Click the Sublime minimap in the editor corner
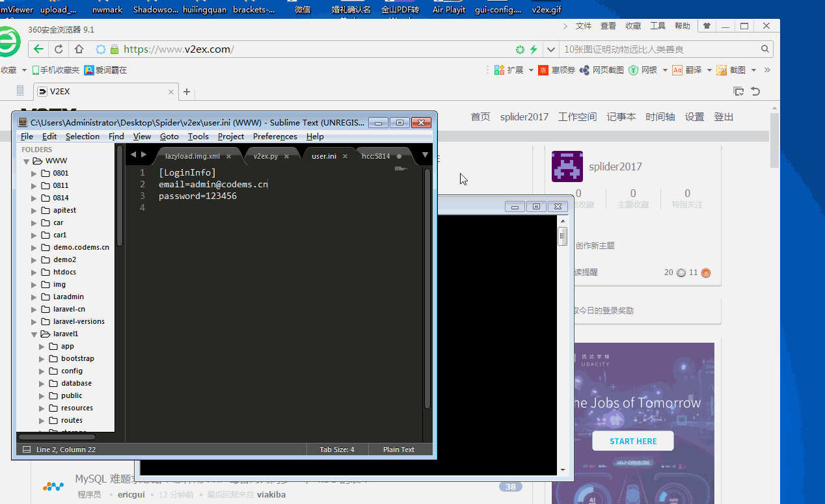 pyautogui.click(x=401, y=170)
